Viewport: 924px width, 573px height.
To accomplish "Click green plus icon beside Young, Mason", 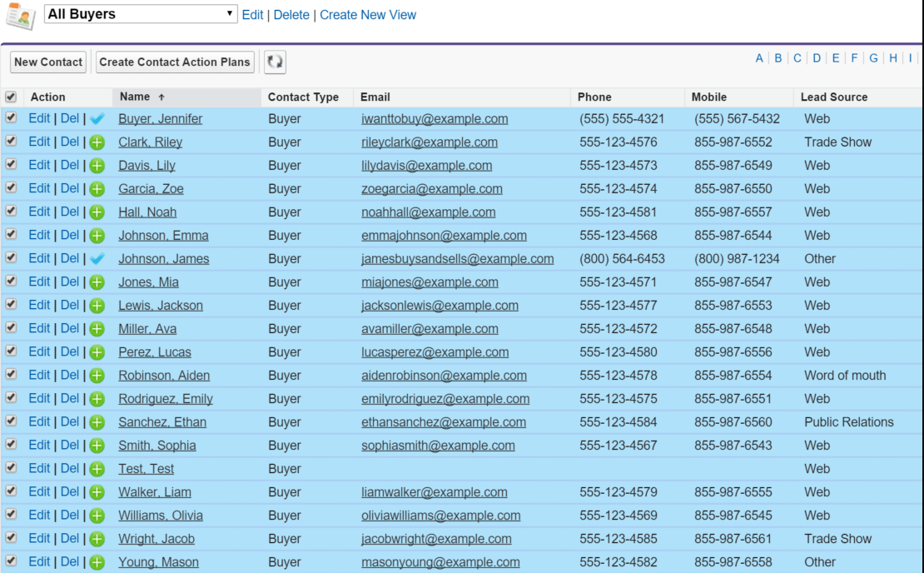I will pyautogui.click(x=97, y=561).
